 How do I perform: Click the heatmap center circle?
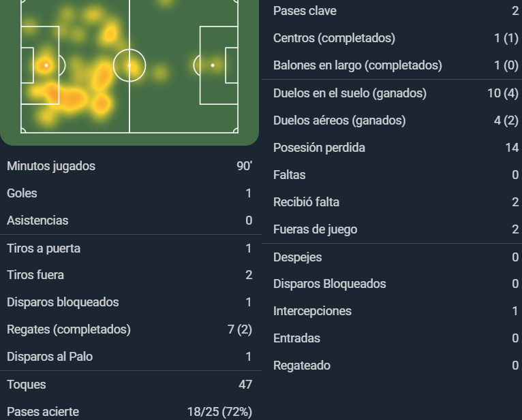(129, 65)
